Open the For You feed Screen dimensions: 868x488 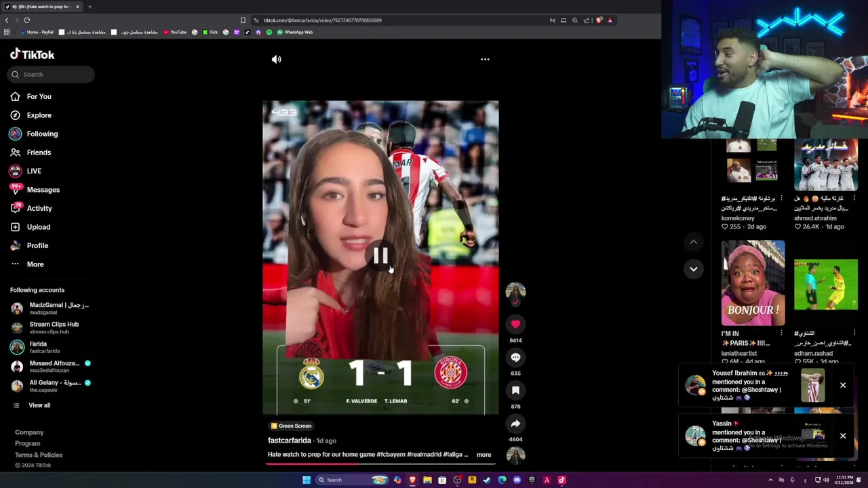(32, 97)
